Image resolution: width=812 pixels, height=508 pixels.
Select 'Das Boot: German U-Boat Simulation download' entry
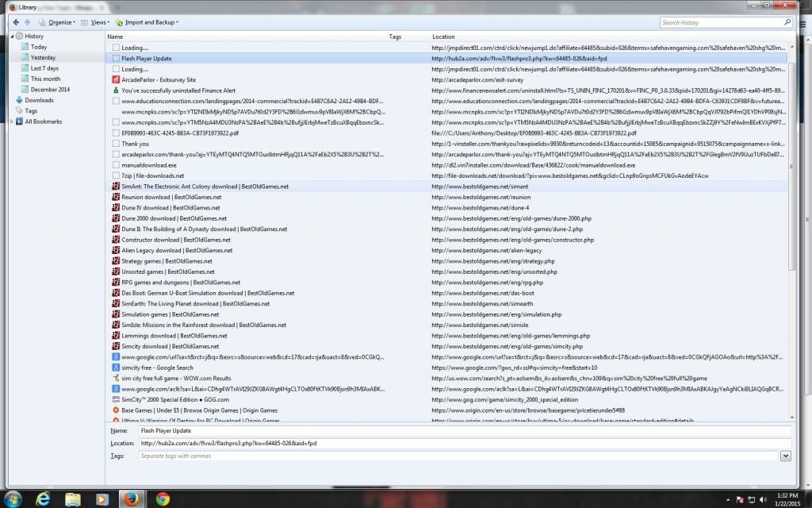(x=446, y=293)
